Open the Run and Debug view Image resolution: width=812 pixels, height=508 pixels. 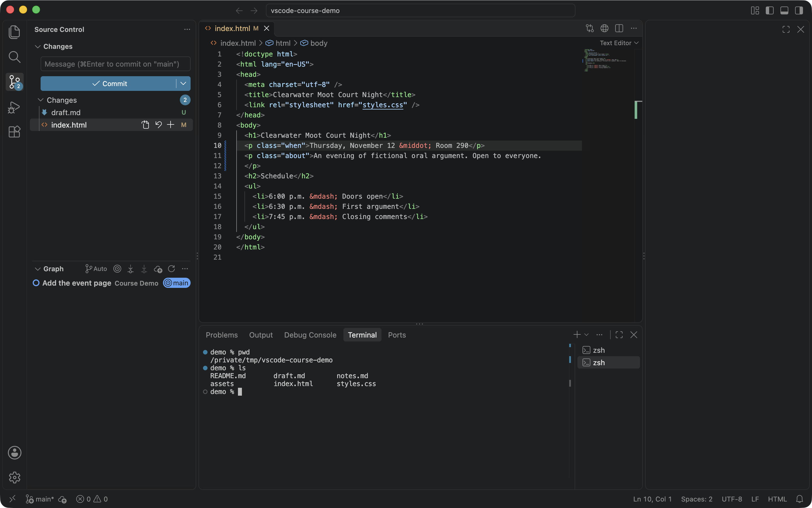[14, 107]
